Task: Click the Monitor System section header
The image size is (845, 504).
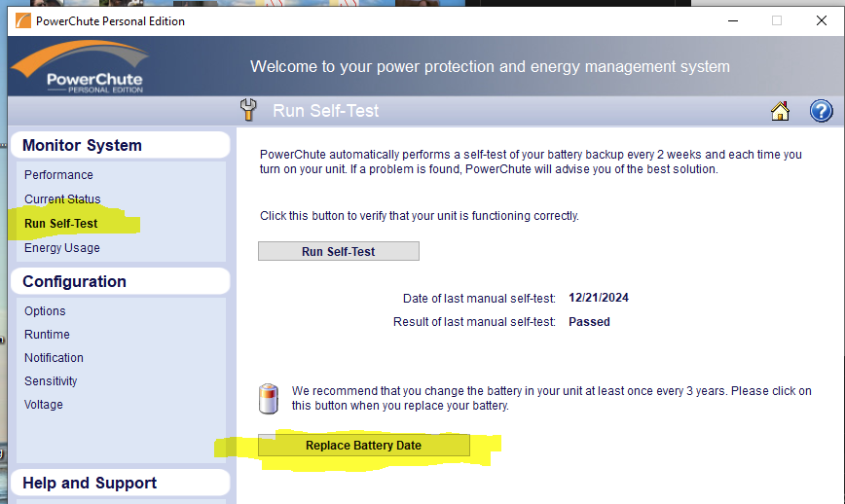Action: (x=120, y=145)
